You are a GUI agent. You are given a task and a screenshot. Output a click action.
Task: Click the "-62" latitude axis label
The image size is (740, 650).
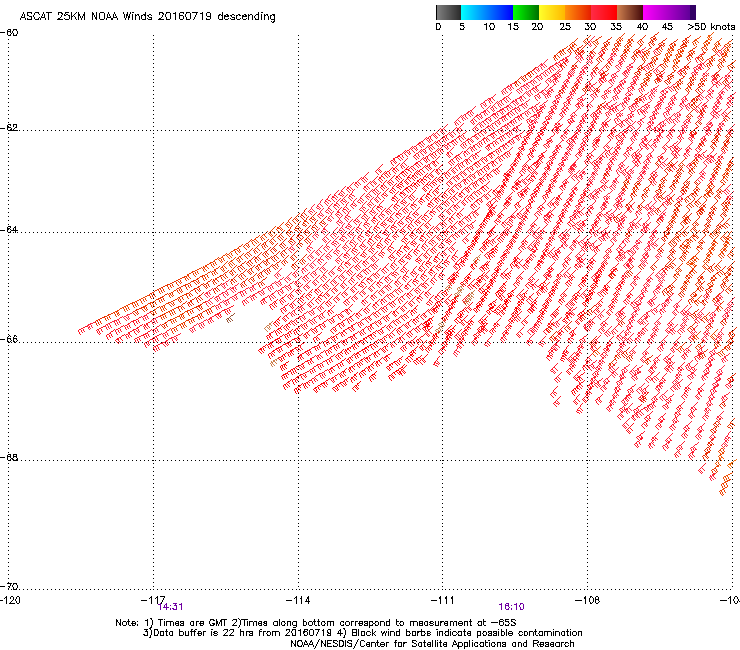pyautogui.click(x=9, y=128)
